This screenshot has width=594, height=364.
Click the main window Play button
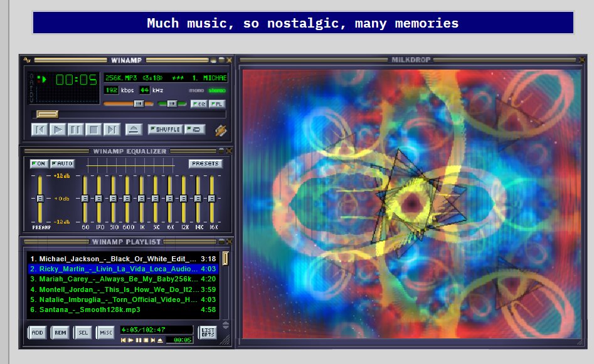coord(57,130)
